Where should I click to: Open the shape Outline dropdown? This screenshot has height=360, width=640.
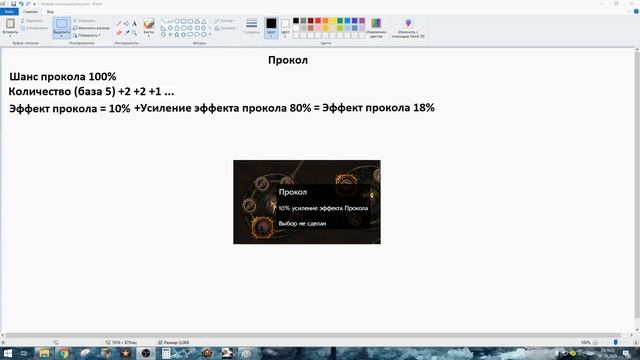tap(224, 20)
